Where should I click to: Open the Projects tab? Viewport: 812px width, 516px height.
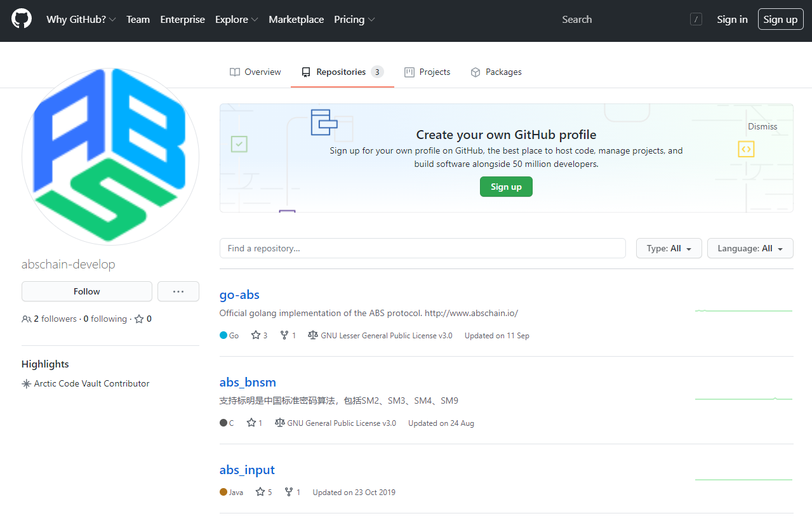click(x=427, y=72)
